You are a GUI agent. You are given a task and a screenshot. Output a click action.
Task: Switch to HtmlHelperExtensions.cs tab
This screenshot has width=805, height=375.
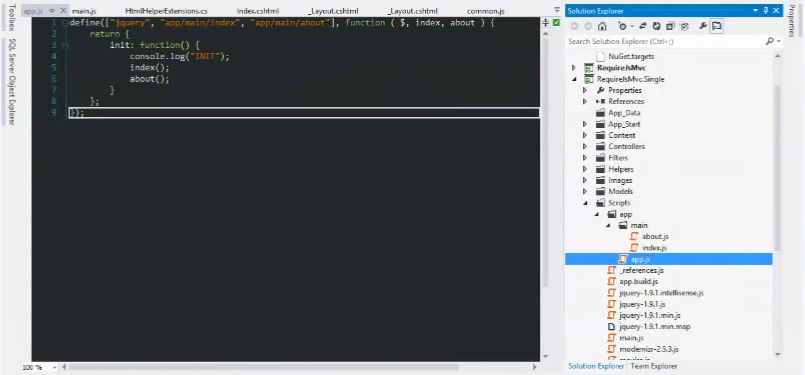[x=167, y=11]
